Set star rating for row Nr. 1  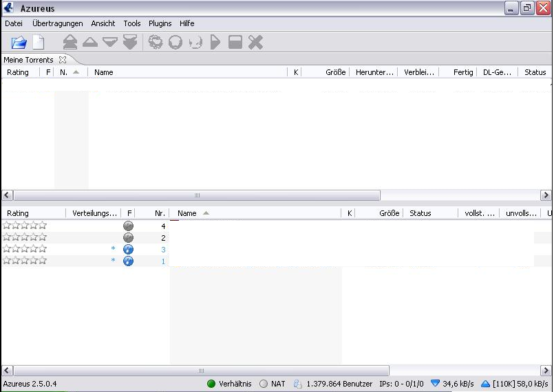click(25, 260)
